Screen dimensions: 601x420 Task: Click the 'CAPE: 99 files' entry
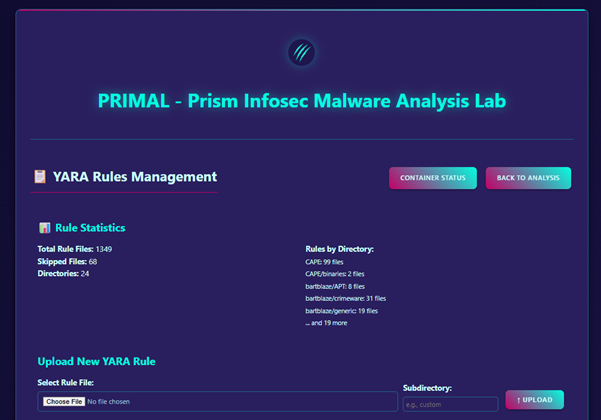pyautogui.click(x=324, y=262)
